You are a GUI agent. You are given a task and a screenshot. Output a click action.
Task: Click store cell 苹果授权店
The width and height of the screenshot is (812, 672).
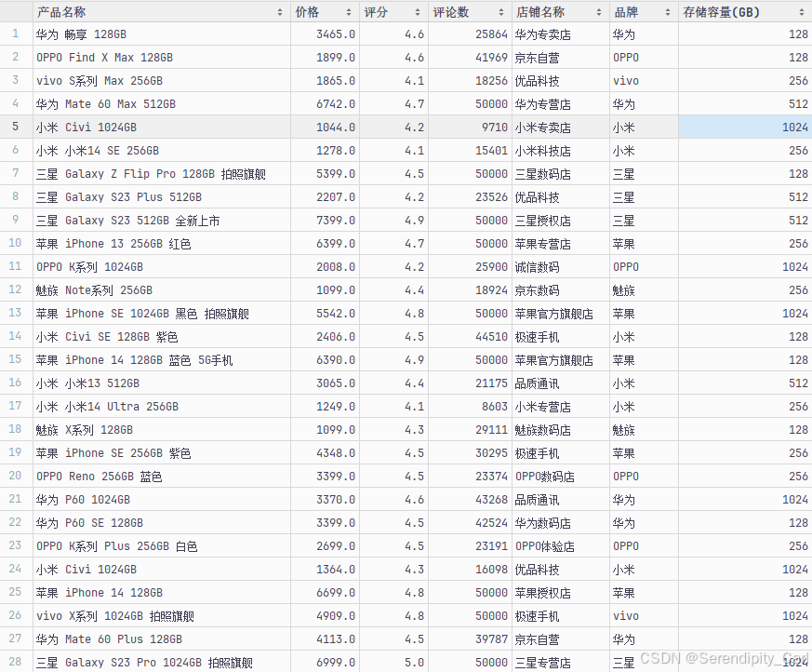[x=560, y=592]
